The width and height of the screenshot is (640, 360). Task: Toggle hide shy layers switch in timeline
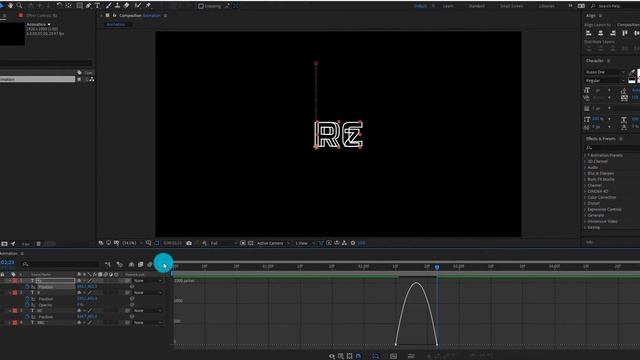pos(131,264)
